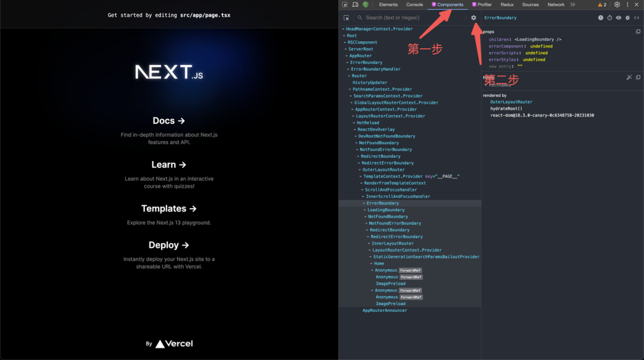Open Chrome DevTools settings gear
Viewport: 644px width, 360px height.
tap(617, 5)
